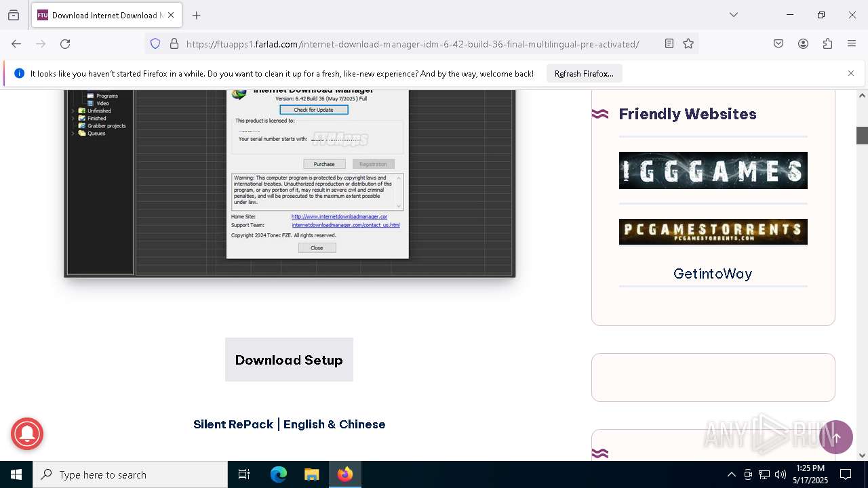Select the Download Internet Download Manager tab
Image resolution: width=868 pixels, height=488 pixels.
(x=106, y=15)
